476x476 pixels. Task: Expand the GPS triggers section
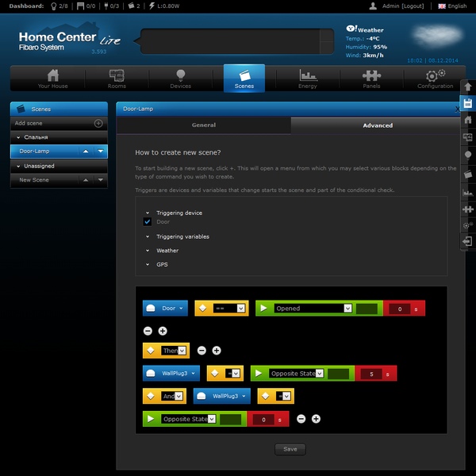coord(148,265)
